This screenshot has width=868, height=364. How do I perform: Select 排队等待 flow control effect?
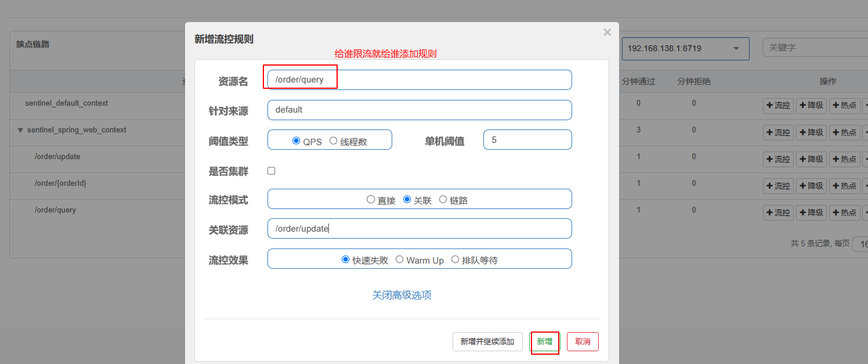(x=455, y=260)
